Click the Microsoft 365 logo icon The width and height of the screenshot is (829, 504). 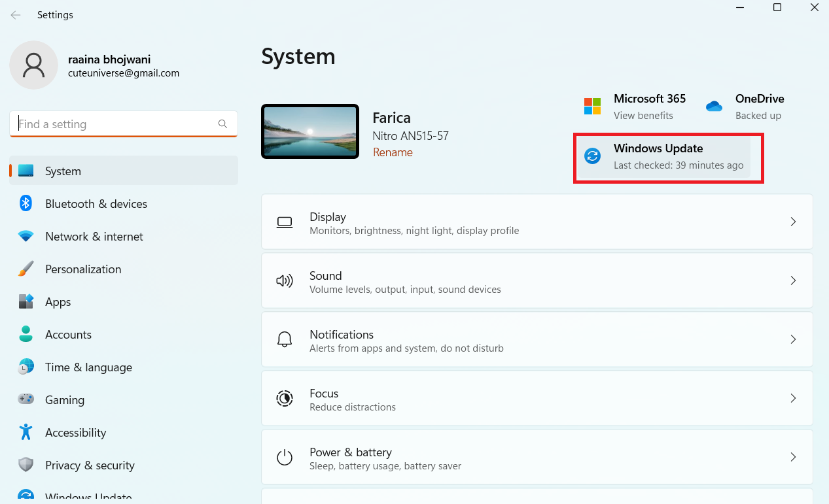592,106
